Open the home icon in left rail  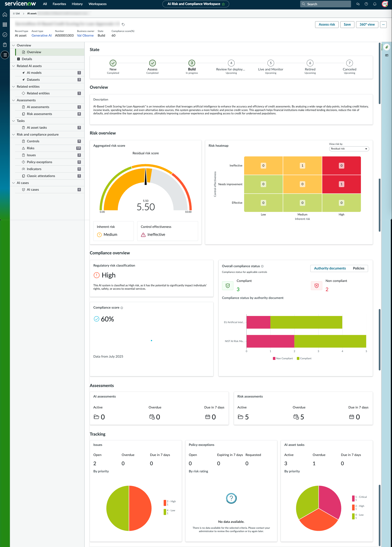coord(5,15)
